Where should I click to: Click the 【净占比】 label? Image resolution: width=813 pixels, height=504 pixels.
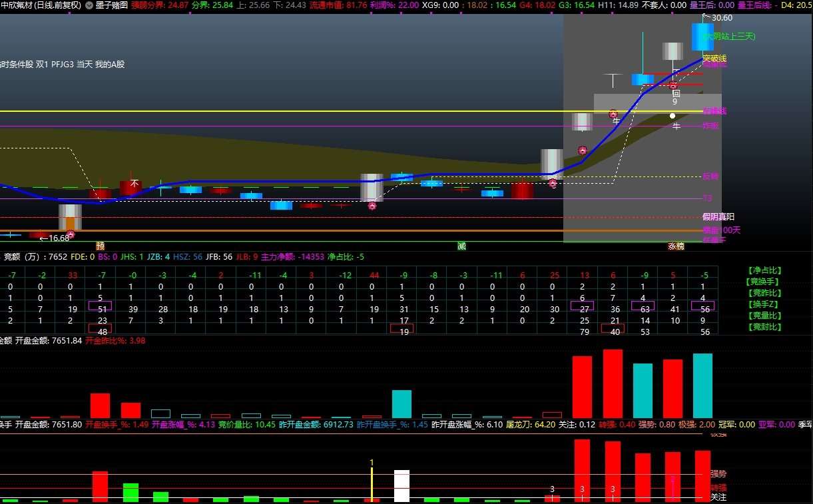coord(764,270)
